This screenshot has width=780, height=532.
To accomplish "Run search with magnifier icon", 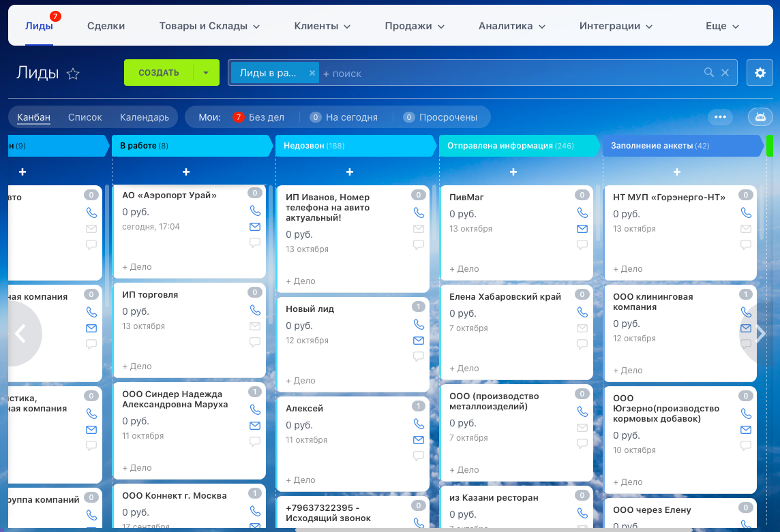I will tap(709, 73).
